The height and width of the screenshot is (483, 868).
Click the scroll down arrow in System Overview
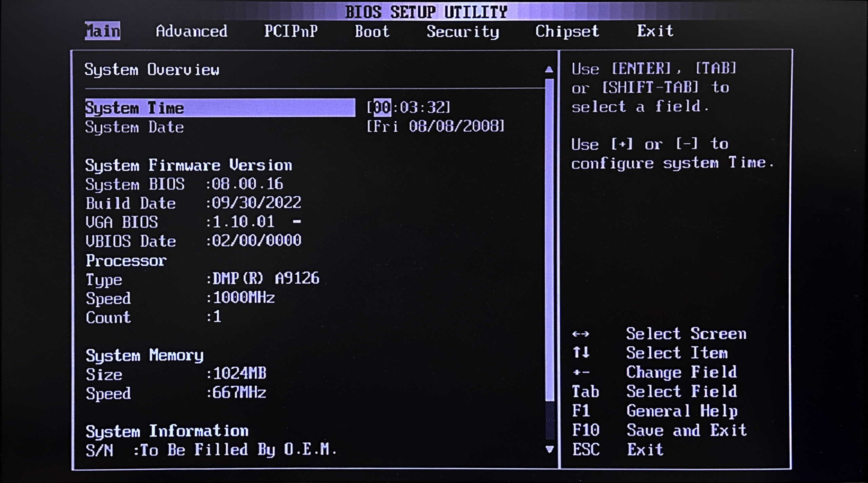point(549,449)
